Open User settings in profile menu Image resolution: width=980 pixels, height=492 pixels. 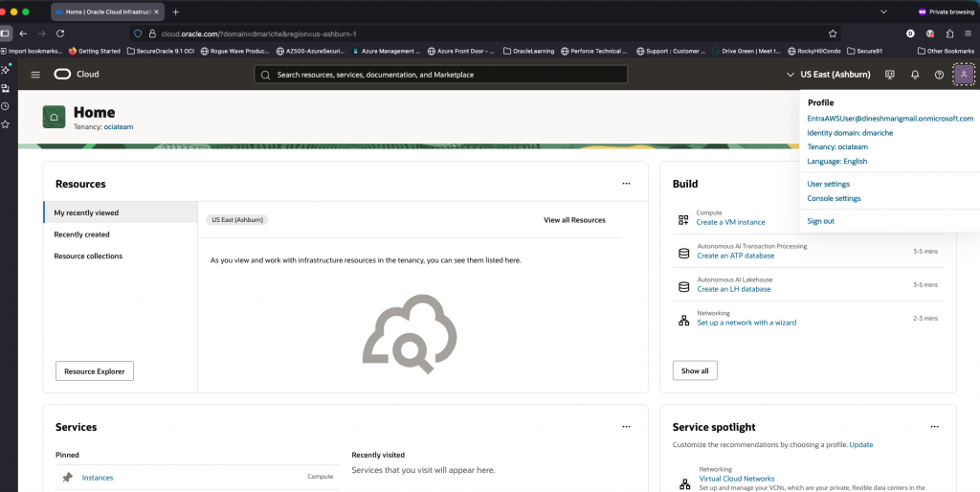(x=828, y=184)
